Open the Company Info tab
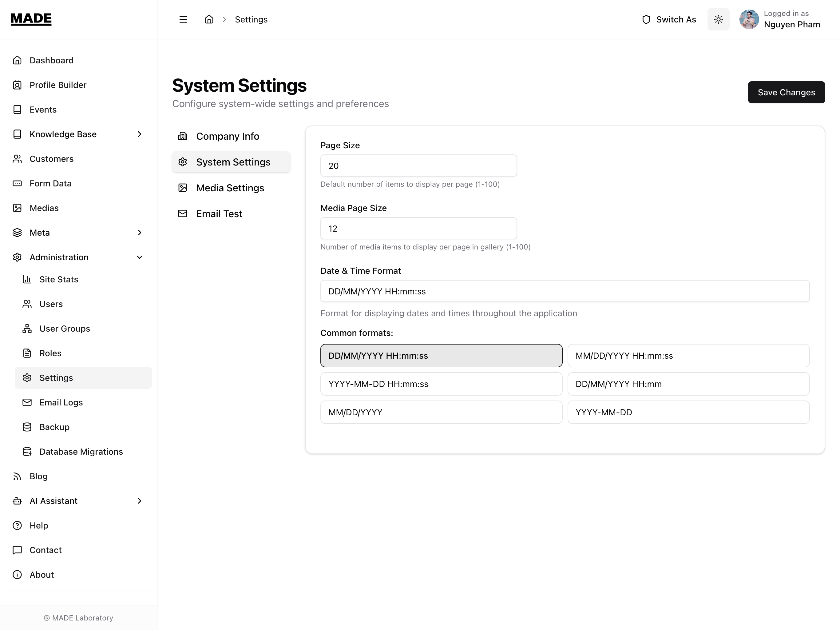The width and height of the screenshot is (840, 630). coord(228,136)
